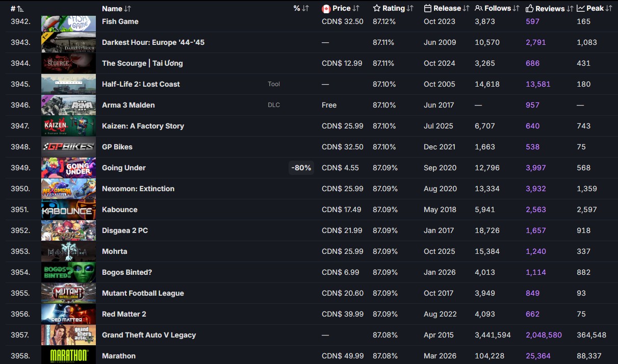Open the Marathon game page link
Screen dimensions: 618x364
tap(119, 356)
